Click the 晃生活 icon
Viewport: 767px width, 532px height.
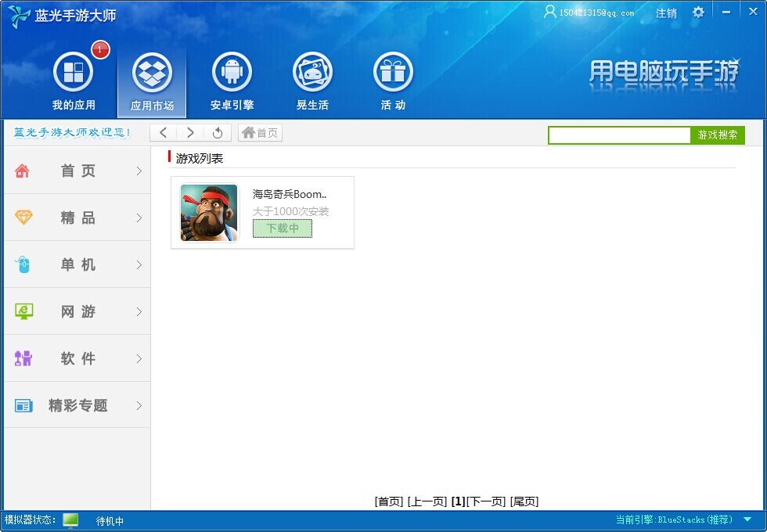click(312, 73)
